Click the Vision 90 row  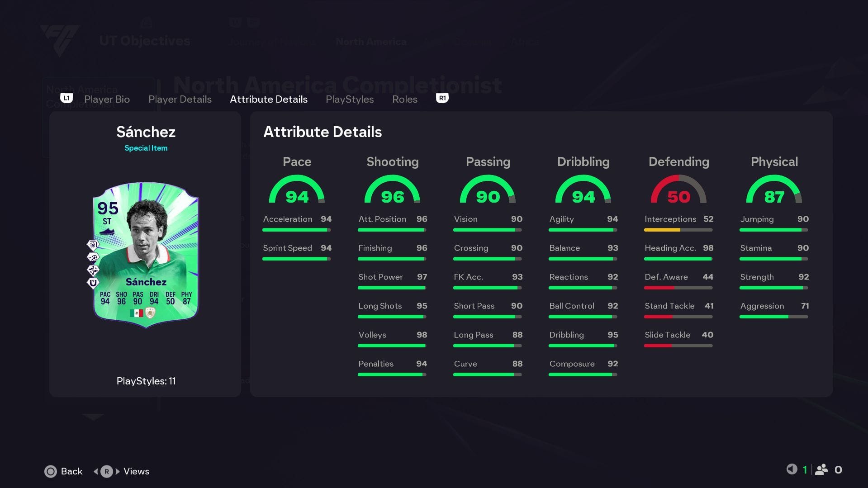click(x=488, y=223)
